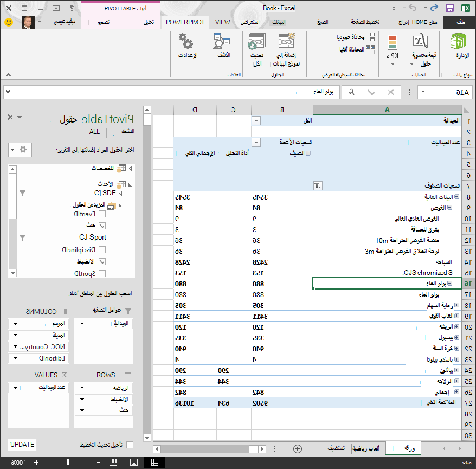Image resolution: width=476 pixels, height=469 pixels.
Task: Switch to Page Layout view in status bar
Action: tap(134, 462)
